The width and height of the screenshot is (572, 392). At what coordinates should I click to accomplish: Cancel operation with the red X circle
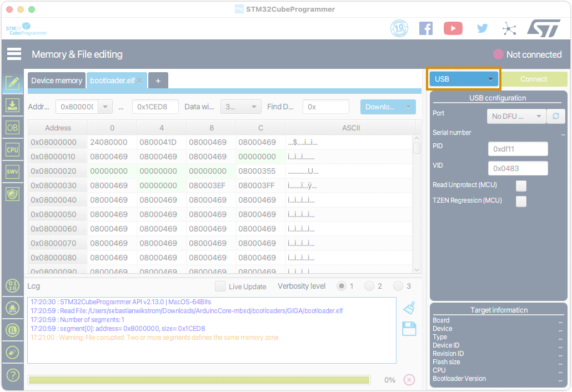pyautogui.click(x=409, y=380)
